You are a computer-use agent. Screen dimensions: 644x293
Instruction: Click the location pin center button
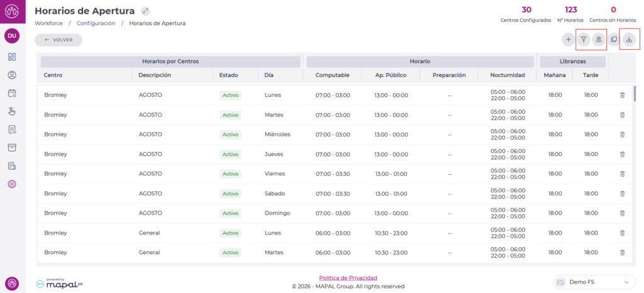tap(599, 40)
